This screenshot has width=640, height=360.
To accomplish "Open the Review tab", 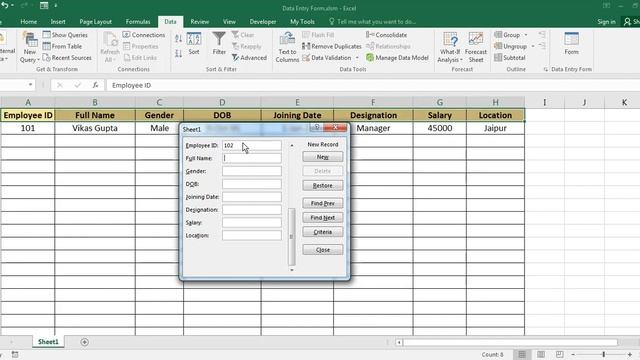I will click(200, 22).
